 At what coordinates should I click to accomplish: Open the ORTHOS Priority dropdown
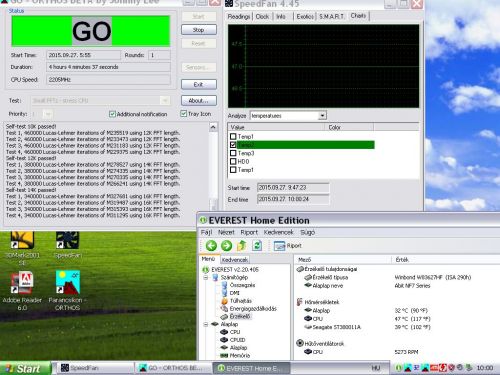(x=48, y=114)
